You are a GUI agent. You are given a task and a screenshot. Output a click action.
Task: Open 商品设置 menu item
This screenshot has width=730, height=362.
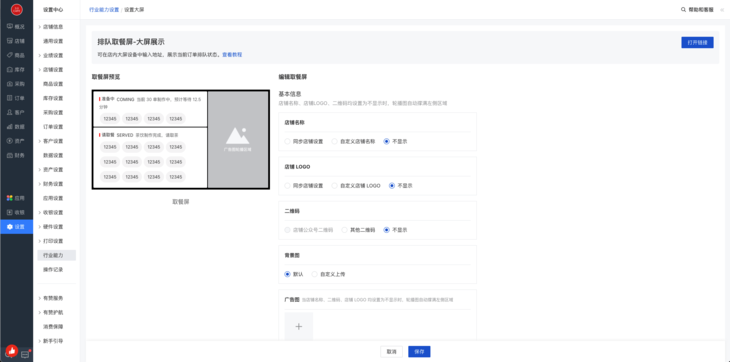53,84
